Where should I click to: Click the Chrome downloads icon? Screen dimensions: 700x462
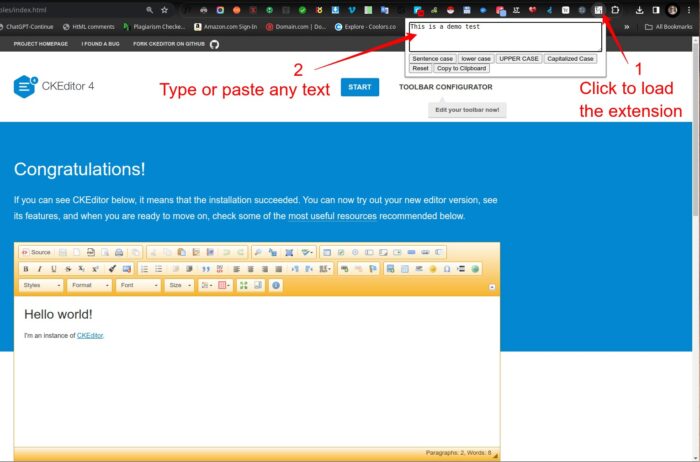[x=639, y=10]
